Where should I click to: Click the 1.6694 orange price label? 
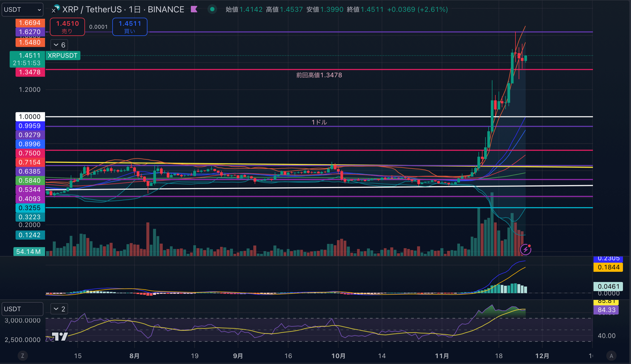30,23
